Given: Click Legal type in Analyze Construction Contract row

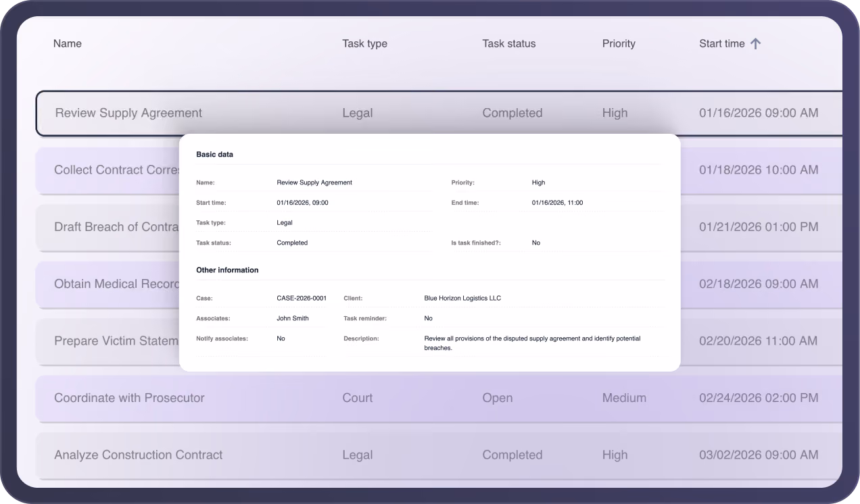Looking at the screenshot, I should click(358, 455).
